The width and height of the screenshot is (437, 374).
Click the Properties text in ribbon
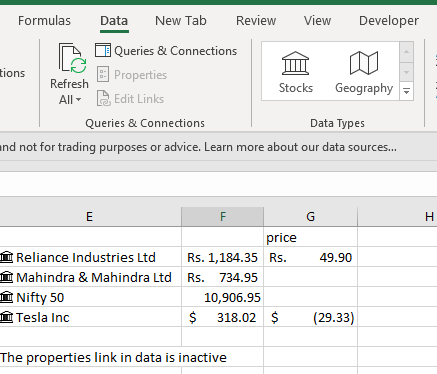[x=140, y=75]
